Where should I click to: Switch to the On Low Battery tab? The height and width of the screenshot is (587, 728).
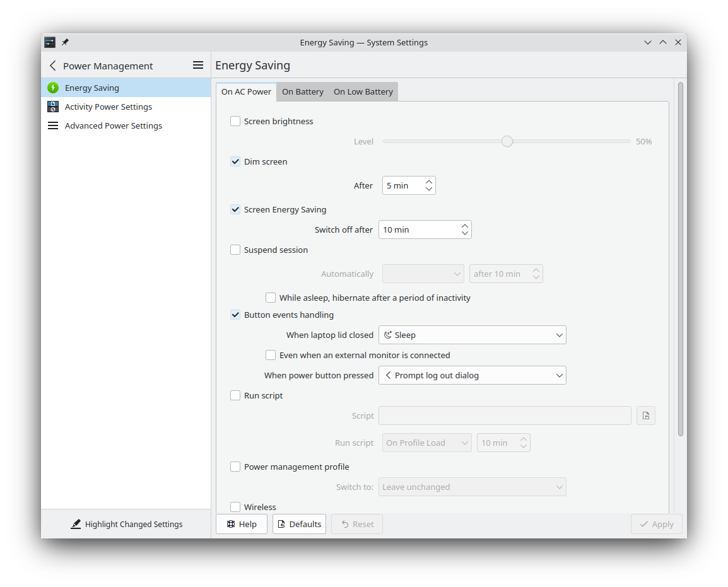pos(363,92)
